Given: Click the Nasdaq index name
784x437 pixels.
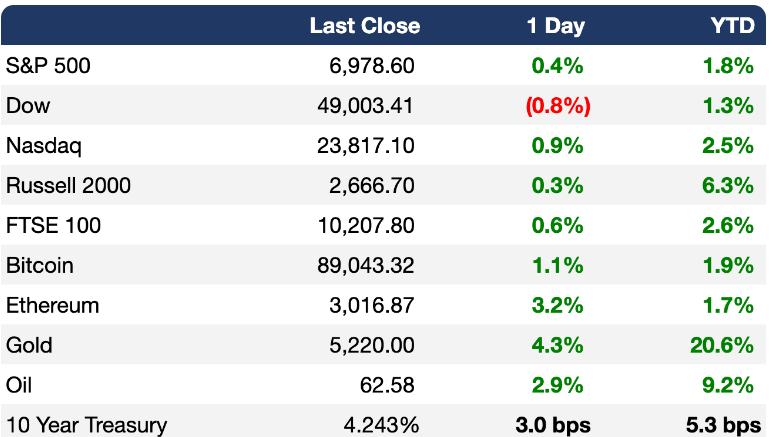Looking at the screenshot, I should pyautogui.click(x=44, y=146).
